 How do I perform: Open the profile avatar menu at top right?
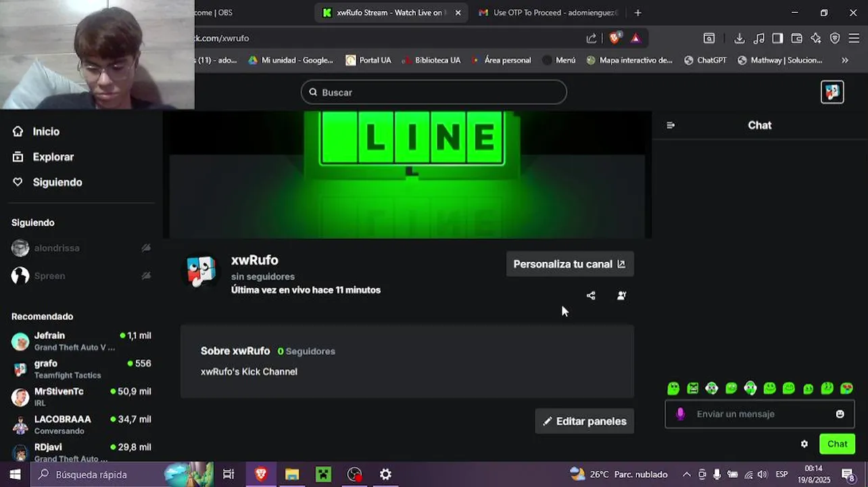tap(832, 92)
